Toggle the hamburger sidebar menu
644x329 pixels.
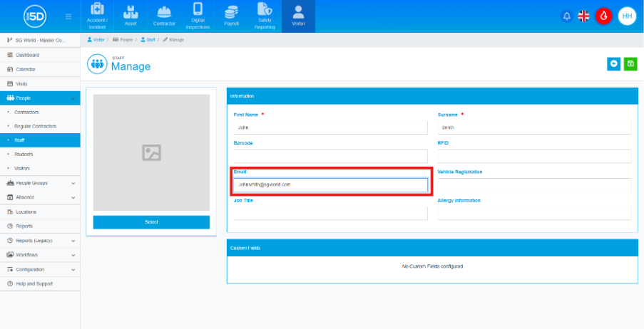point(68,17)
